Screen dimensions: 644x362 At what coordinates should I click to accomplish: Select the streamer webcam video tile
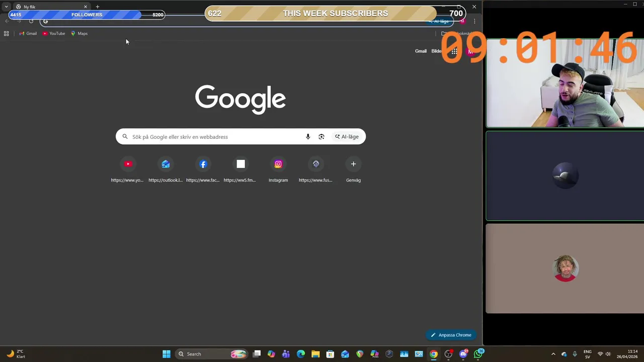[x=565, y=83]
